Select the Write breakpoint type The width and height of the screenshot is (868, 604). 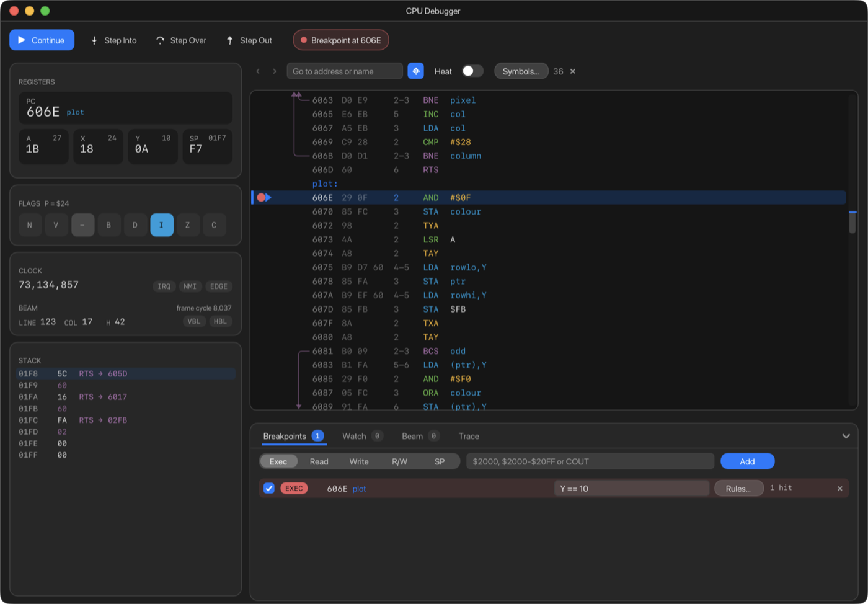pyautogui.click(x=359, y=461)
